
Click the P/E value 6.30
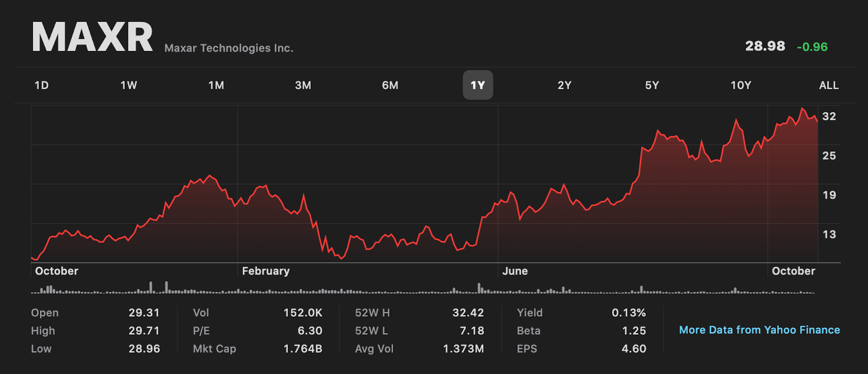(x=310, y=331)
